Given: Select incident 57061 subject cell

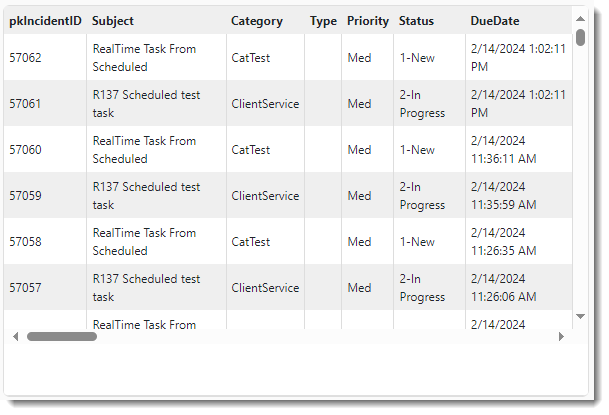Looking at the screenshot, I should (x=146, y=104).
